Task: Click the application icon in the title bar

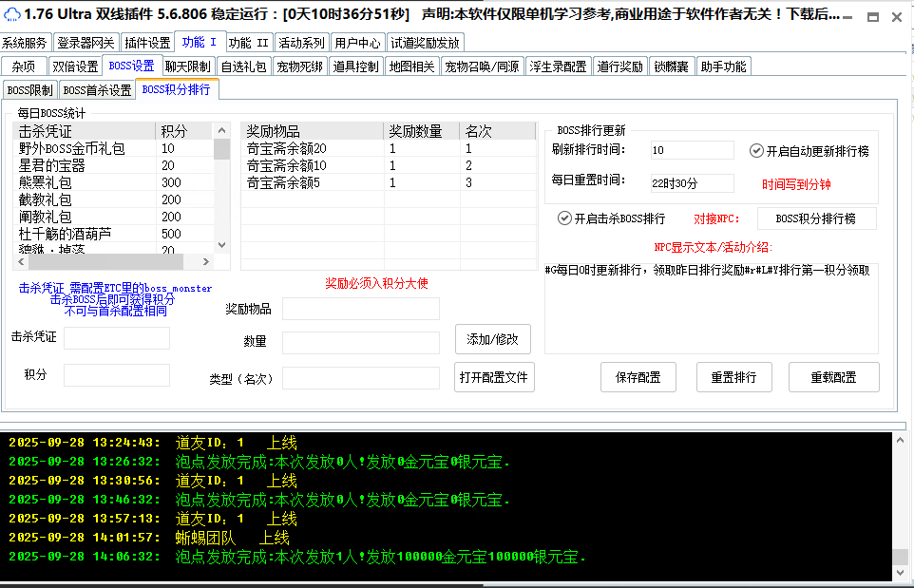Action: (x=11, y=13)
